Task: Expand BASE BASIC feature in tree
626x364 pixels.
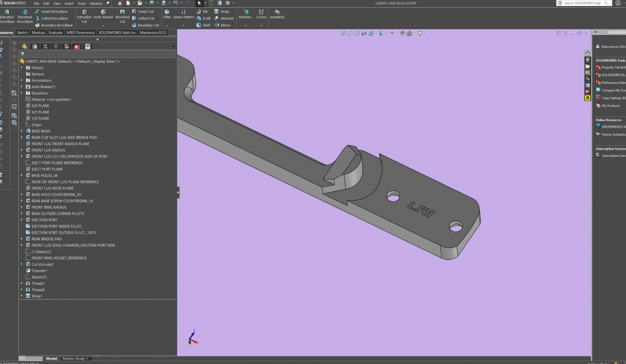Action: [22, 131]
